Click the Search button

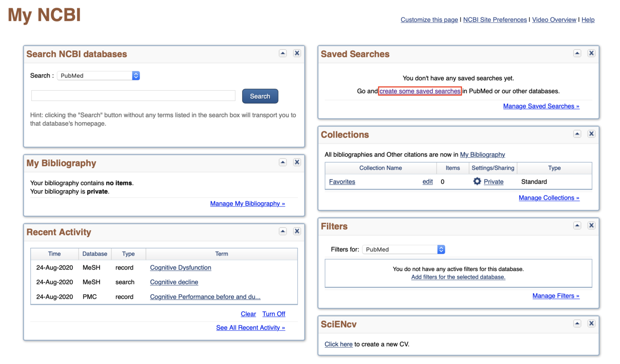260,96
